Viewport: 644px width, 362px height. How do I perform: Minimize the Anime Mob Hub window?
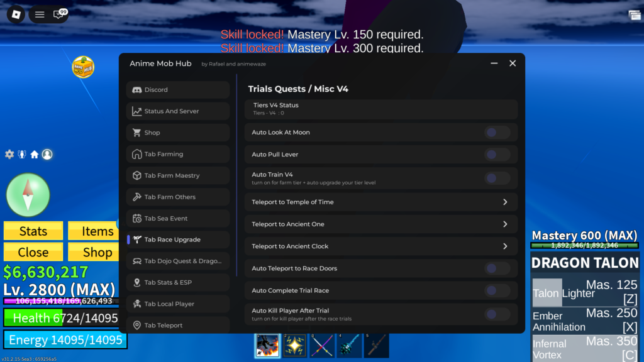[x=494, y=63]
